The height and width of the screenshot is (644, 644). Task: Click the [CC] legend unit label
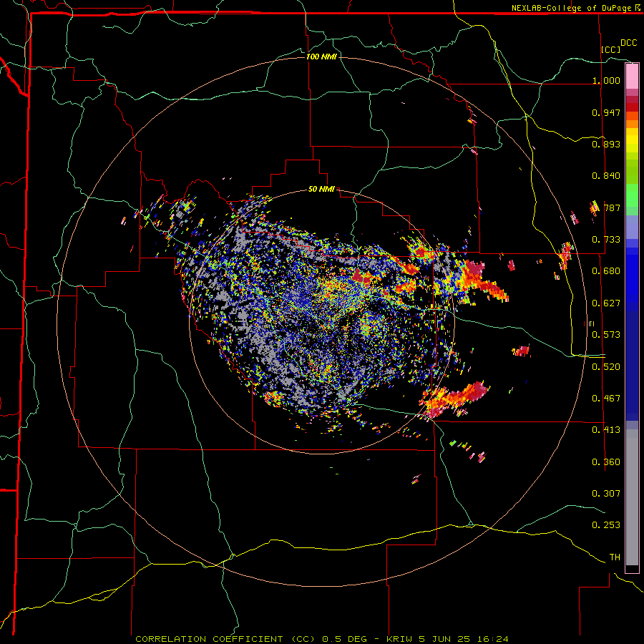pyautogui.click(x=611, y=49)
